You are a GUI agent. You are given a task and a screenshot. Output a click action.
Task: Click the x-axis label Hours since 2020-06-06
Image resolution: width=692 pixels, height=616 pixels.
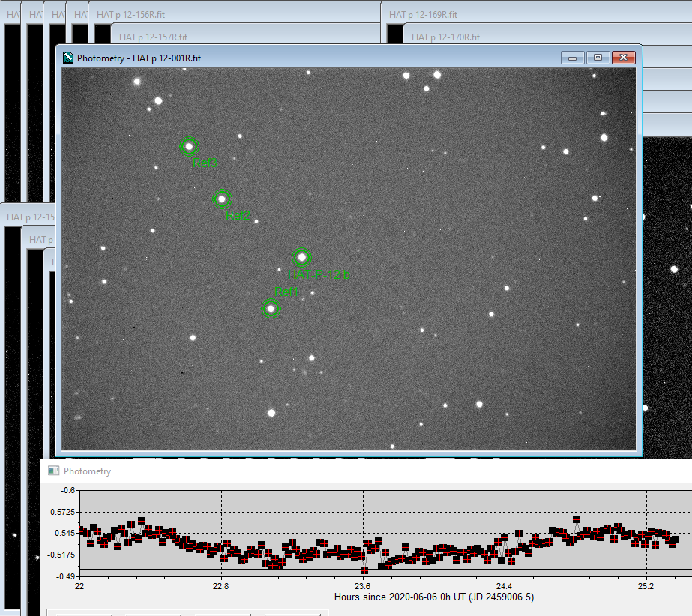click(x=434, y=597)
